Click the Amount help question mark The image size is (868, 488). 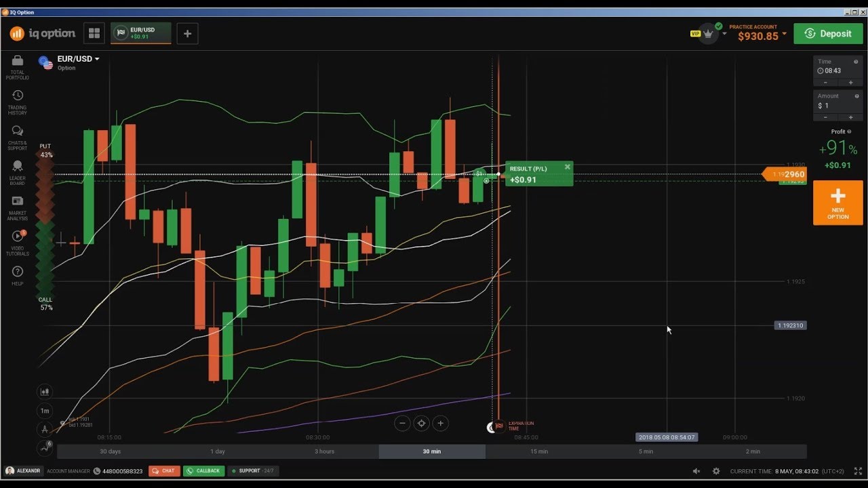coord(856,96)
